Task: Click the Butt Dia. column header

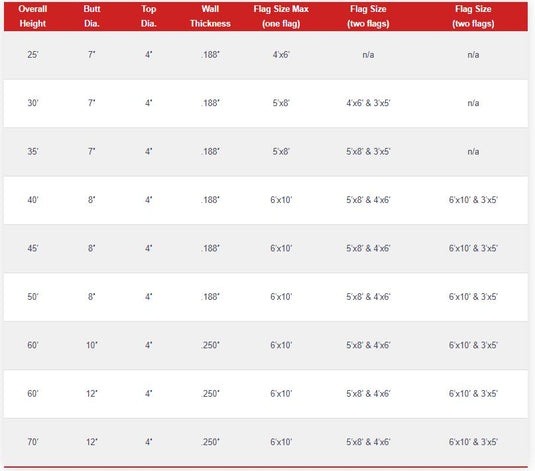Action: coord(92,16)
